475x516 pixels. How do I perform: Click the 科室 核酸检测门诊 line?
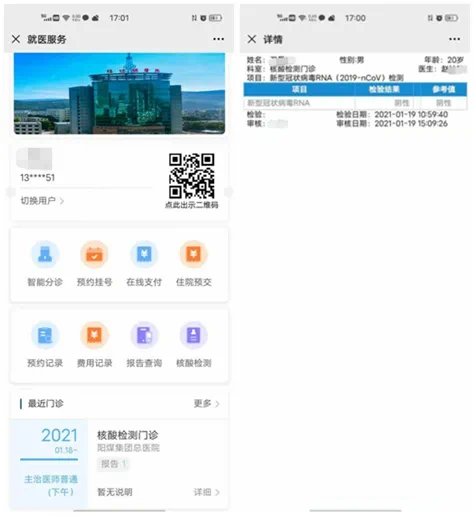[281, 69]
